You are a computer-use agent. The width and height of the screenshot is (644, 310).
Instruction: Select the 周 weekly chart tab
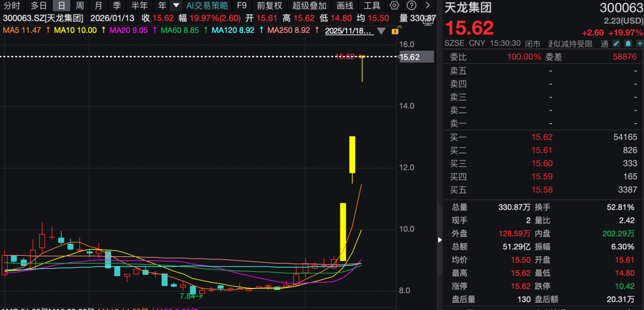[79, 5]
